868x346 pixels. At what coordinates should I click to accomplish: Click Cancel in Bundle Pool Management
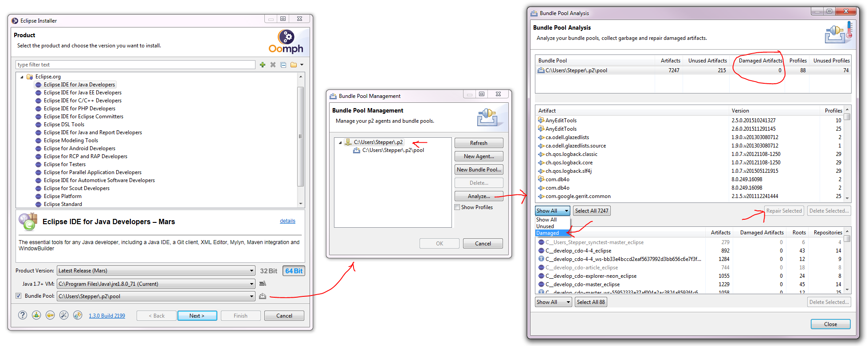pos(483,244)
